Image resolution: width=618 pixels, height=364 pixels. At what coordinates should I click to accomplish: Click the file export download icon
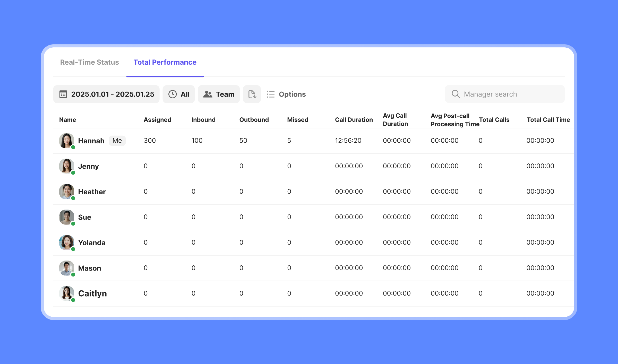coord(252,94)
